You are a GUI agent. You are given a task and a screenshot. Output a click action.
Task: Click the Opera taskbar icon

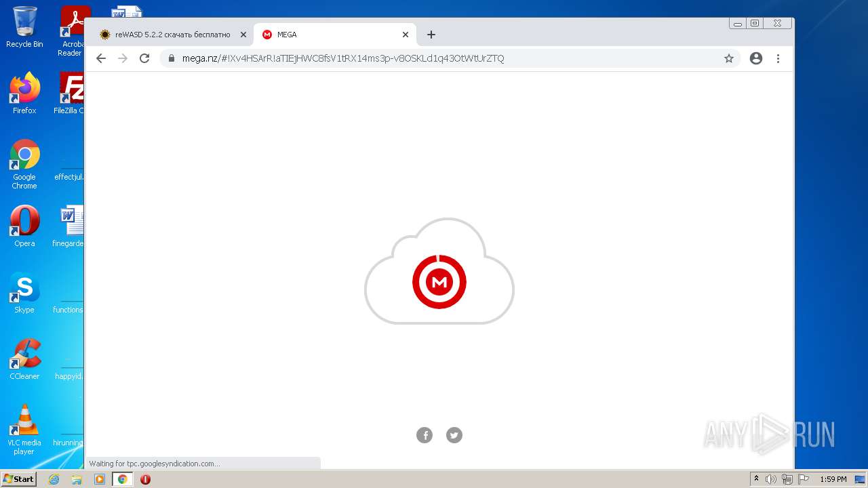click(145, 479)
